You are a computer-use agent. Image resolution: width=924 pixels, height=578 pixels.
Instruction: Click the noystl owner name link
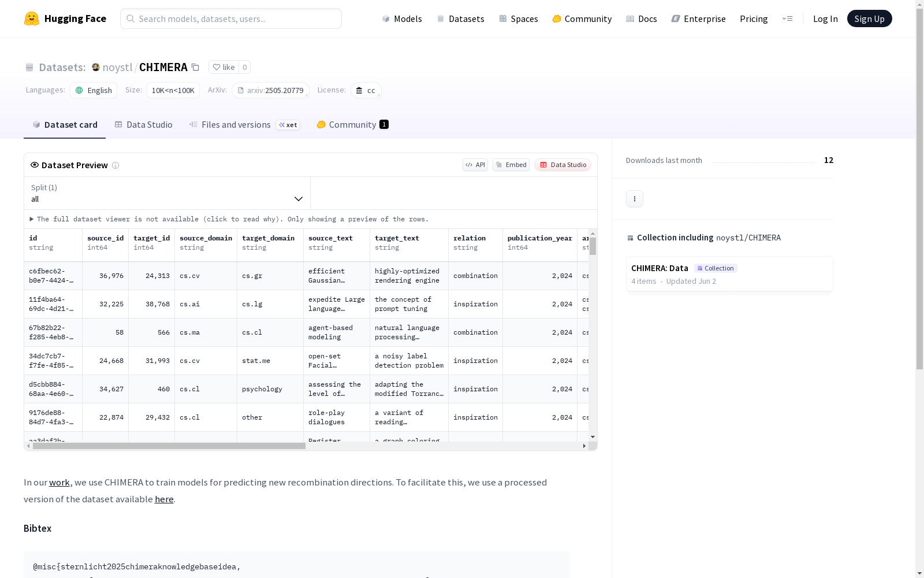pyautogui.click(x=117, y=67)
